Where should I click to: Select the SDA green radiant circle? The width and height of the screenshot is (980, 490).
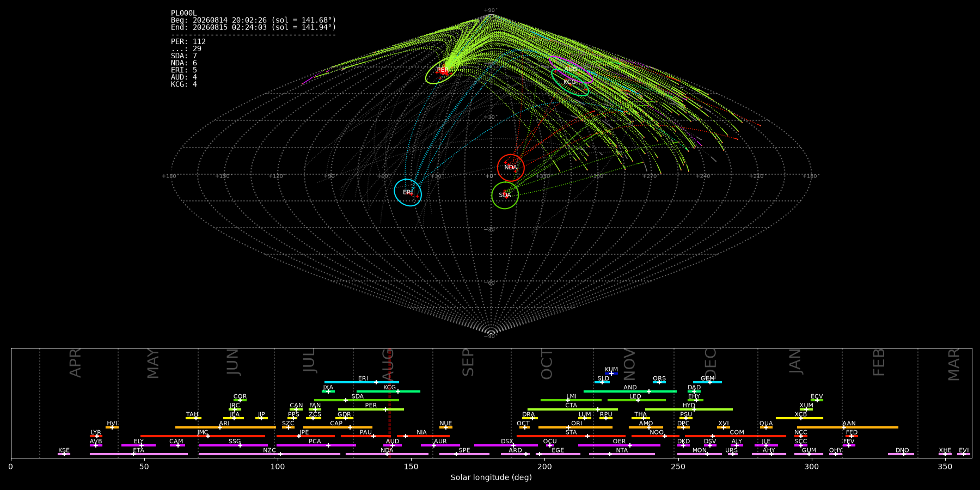click(505, 195)
